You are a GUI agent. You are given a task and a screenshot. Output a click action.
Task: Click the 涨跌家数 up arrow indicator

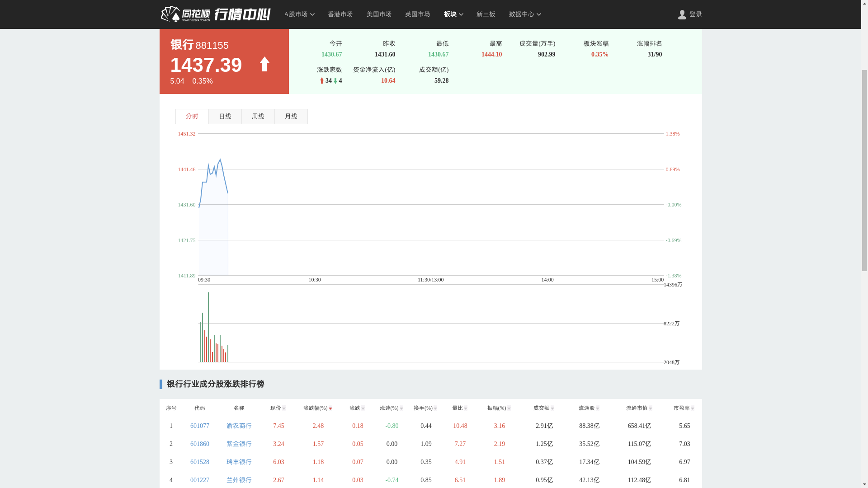pos(321,80)
